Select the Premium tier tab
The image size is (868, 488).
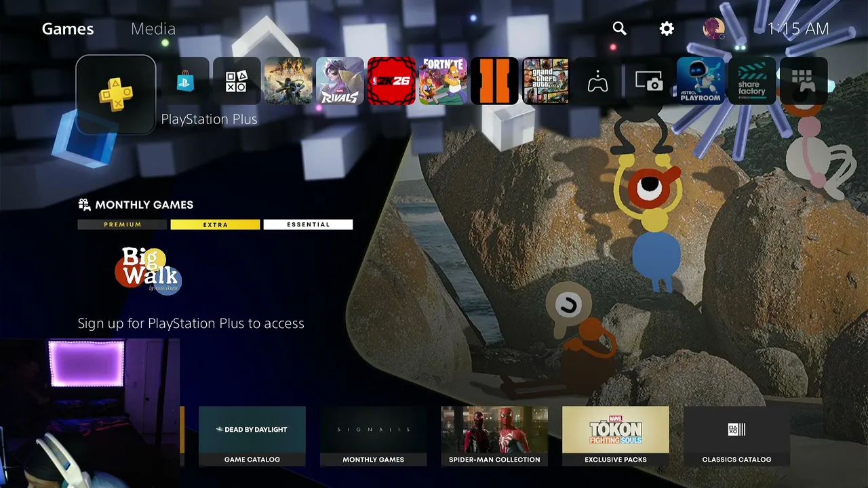coord(123,224)
